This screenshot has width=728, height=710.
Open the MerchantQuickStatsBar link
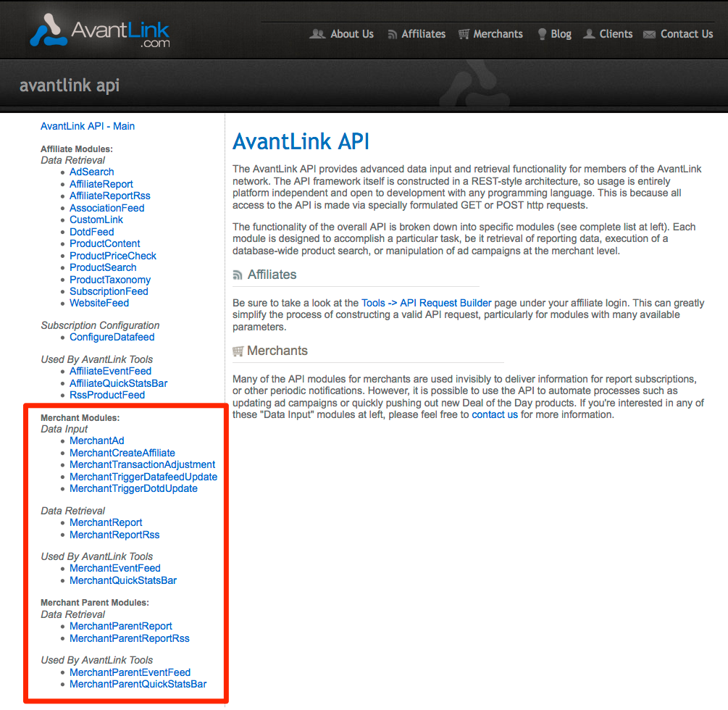(123, 580)
